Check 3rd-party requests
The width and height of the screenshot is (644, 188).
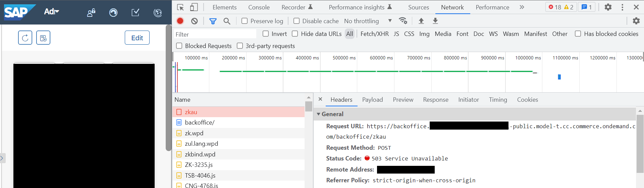(x=240, y=46)
